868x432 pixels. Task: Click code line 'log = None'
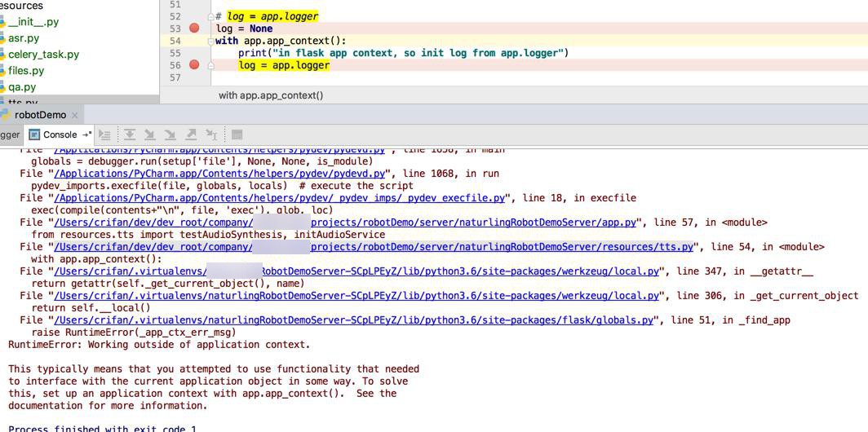[x=244, y=29]
